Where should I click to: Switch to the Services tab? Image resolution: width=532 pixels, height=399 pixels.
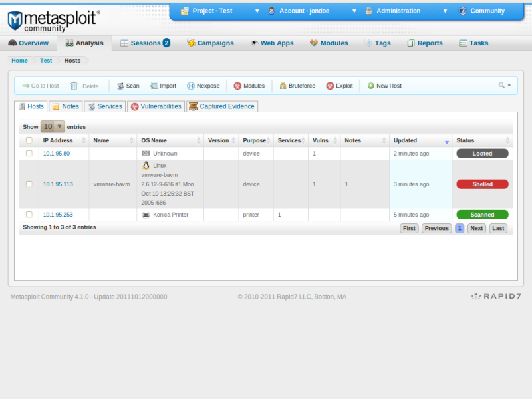tap(105, 106)
